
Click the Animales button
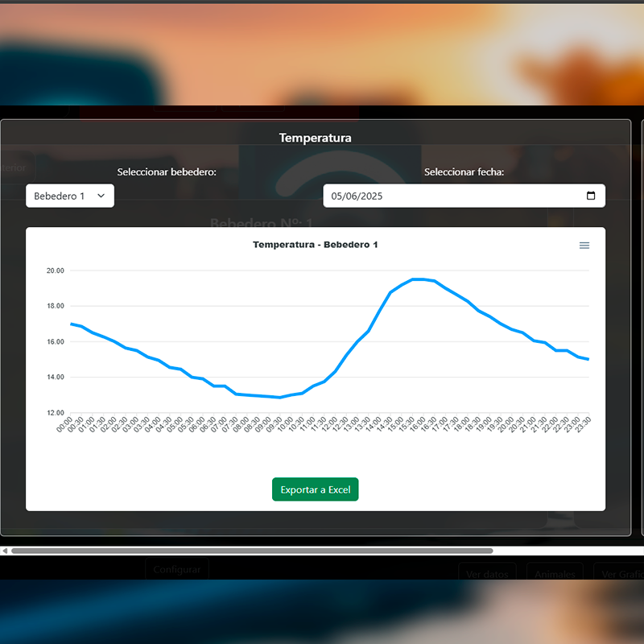coord(555,574)
